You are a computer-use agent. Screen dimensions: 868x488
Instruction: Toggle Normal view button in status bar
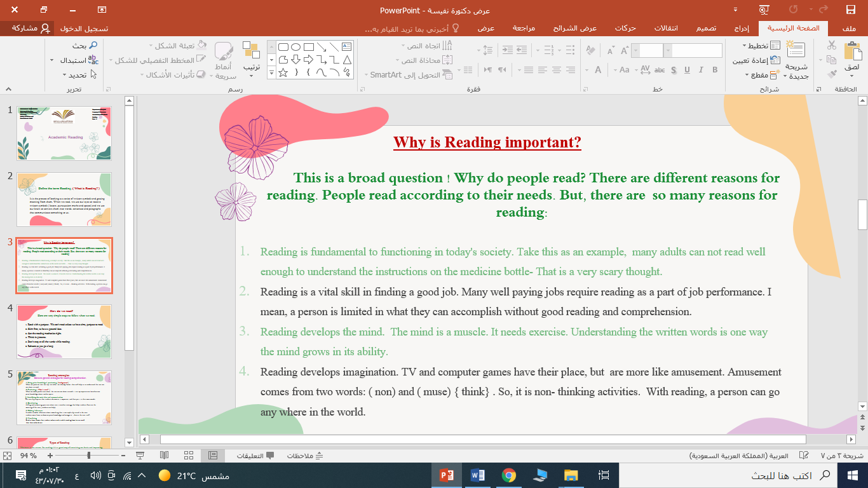(213, 456)
